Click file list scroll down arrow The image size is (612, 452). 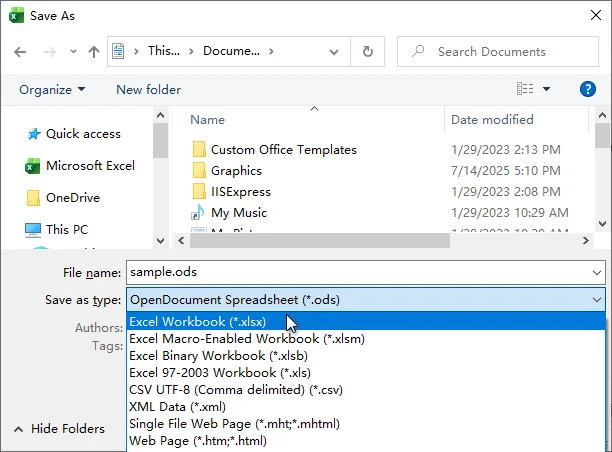[x=602, y=224]
